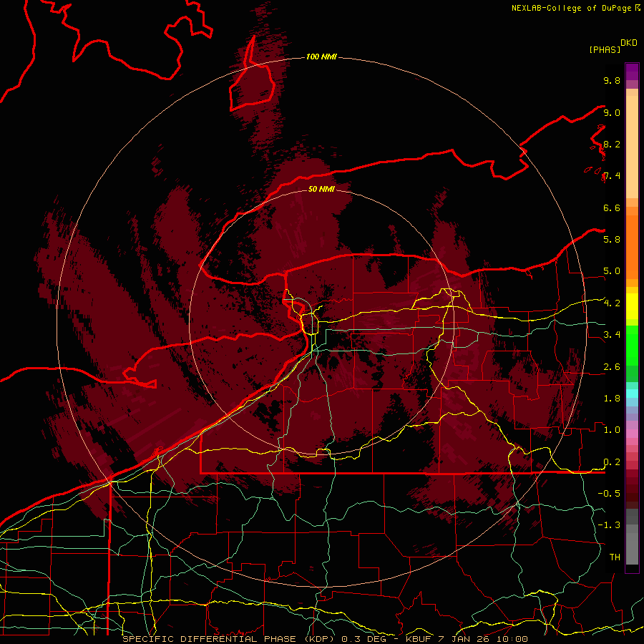Pick the light peach segment of color bar

[x=632, y=147]
